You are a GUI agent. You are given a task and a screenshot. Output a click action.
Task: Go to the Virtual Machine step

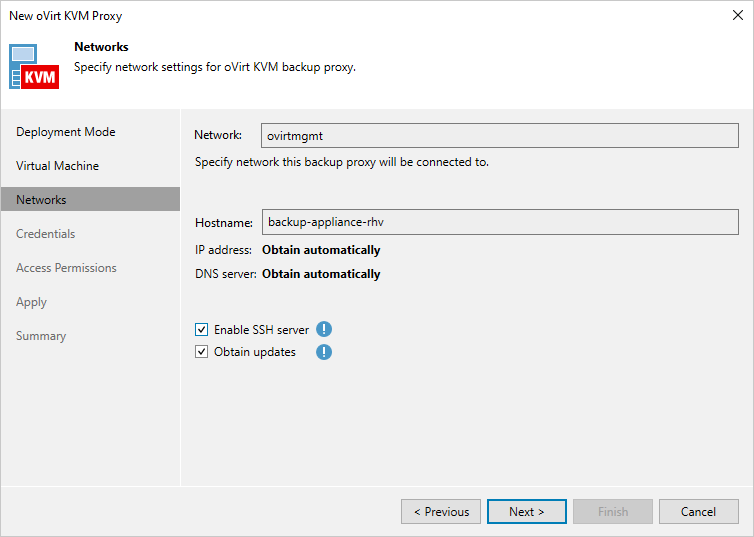pyautogui.click(x=57, y=166)
